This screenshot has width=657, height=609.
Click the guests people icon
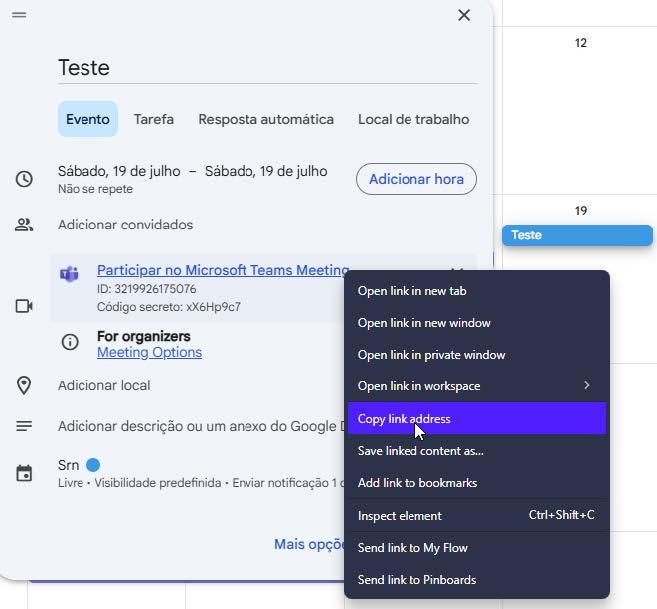[x=24, y=225]
